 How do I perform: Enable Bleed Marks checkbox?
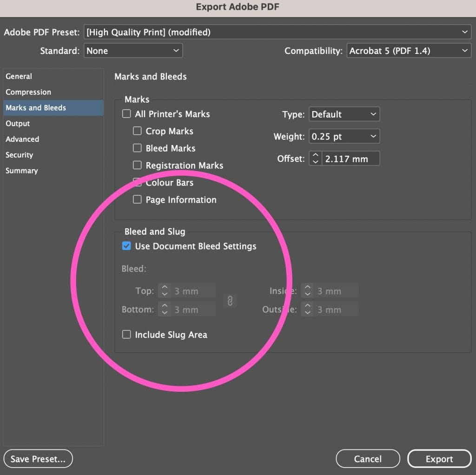click(x=137, y=148)
